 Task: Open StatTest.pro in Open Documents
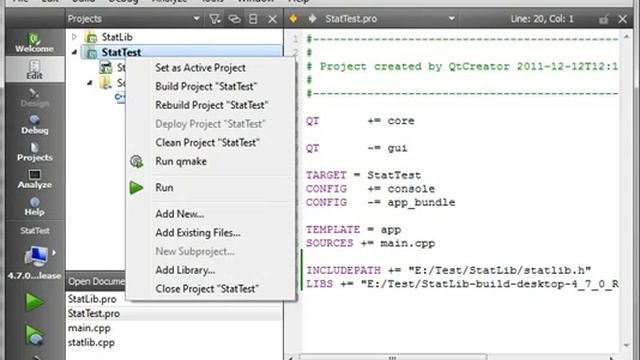pyautogui.click(x=94, y=313)
